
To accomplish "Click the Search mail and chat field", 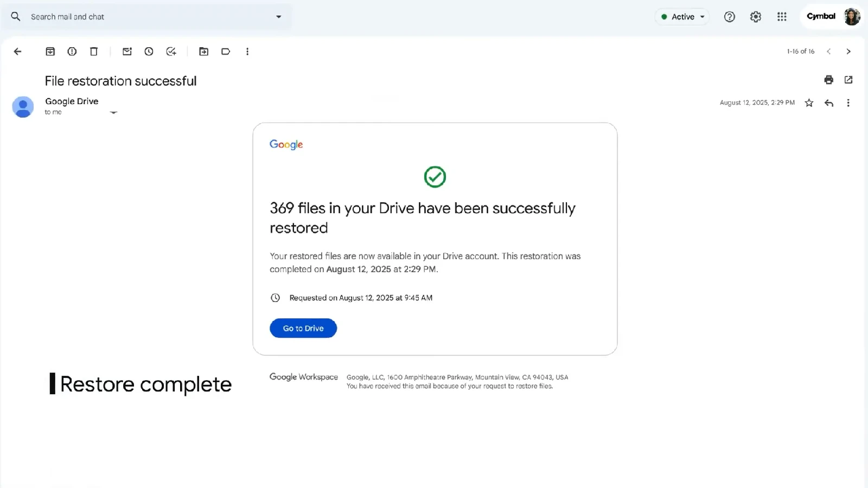I will (146, 17).
